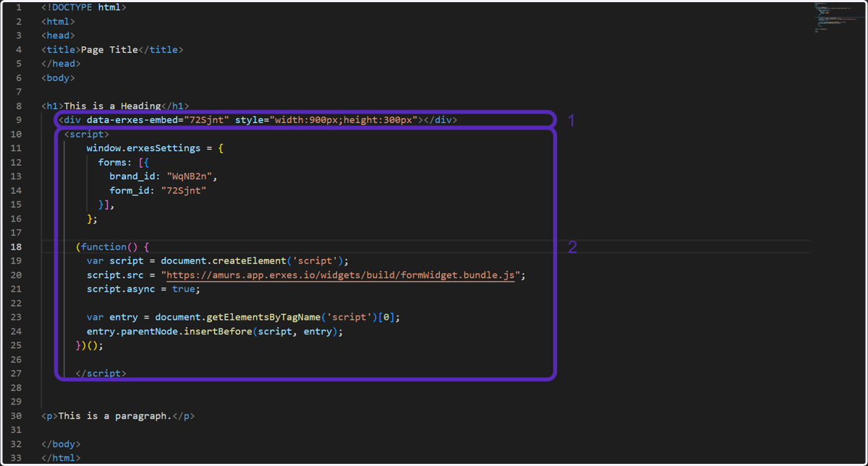Viewport: 868px width, 466px height.
Task: Click the "forms:" property key
Action: [116, 162]
